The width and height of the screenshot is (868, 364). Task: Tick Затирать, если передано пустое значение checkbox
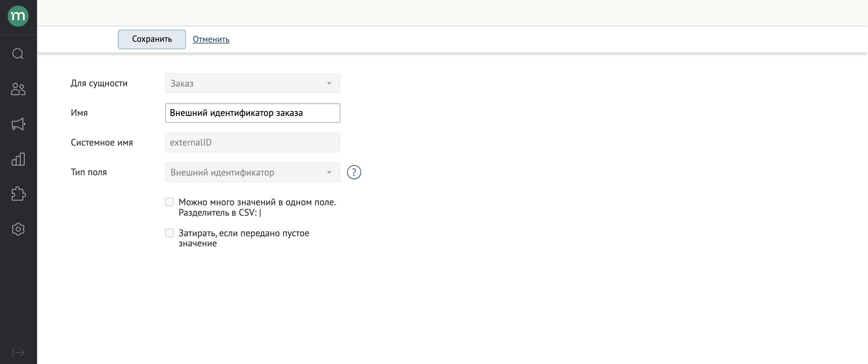(x=169, y=233)
